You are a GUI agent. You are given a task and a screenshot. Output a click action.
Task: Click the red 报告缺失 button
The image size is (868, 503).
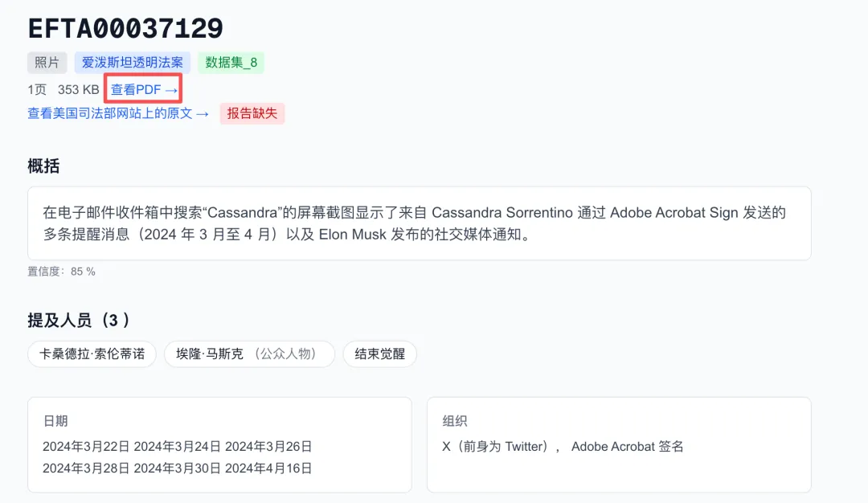tap(252, 113)
